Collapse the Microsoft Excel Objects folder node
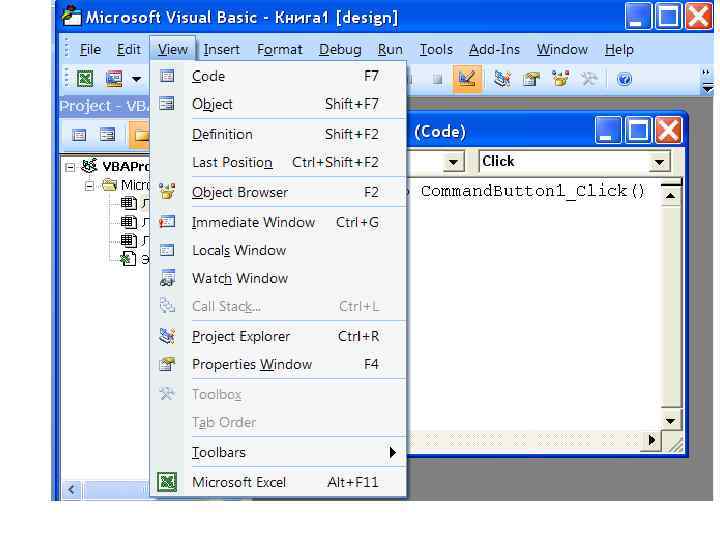The image size is (720, 540). coord(90,186)
